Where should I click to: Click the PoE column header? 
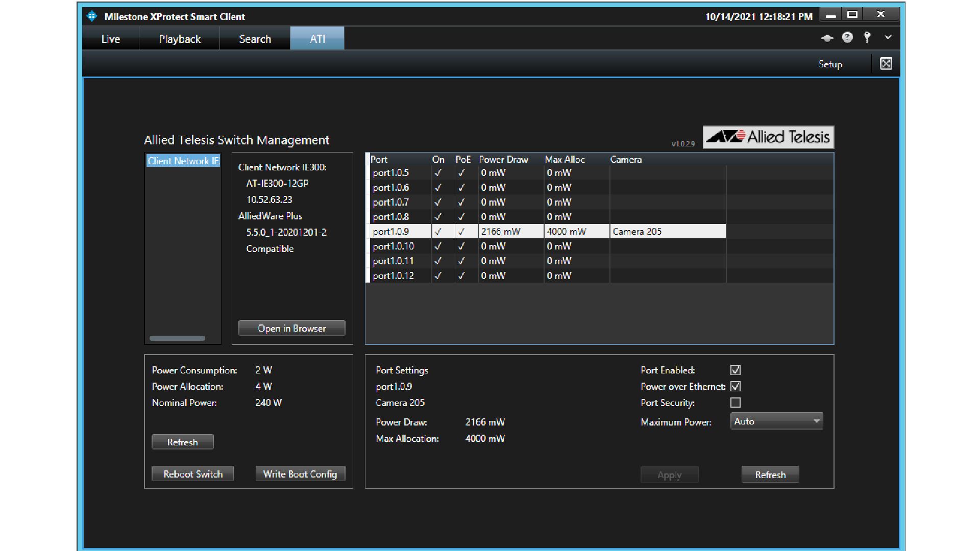pyautogui.click(x=463, y=160)
